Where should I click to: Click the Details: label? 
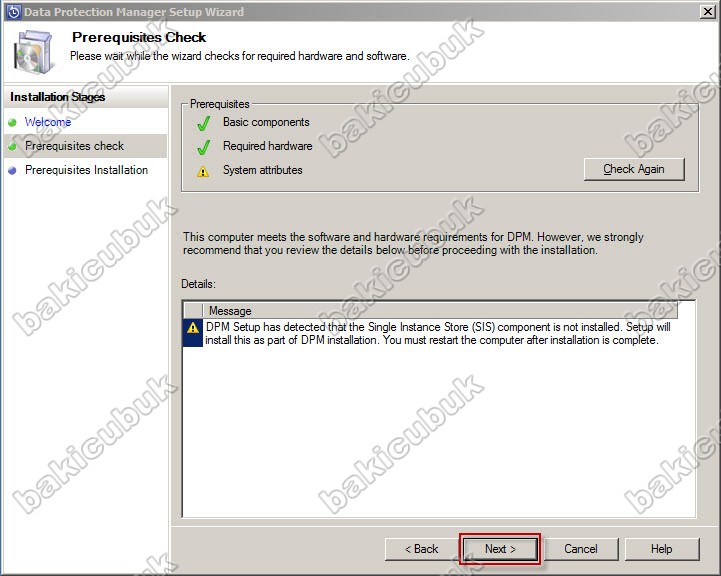[x=198, y=284]
